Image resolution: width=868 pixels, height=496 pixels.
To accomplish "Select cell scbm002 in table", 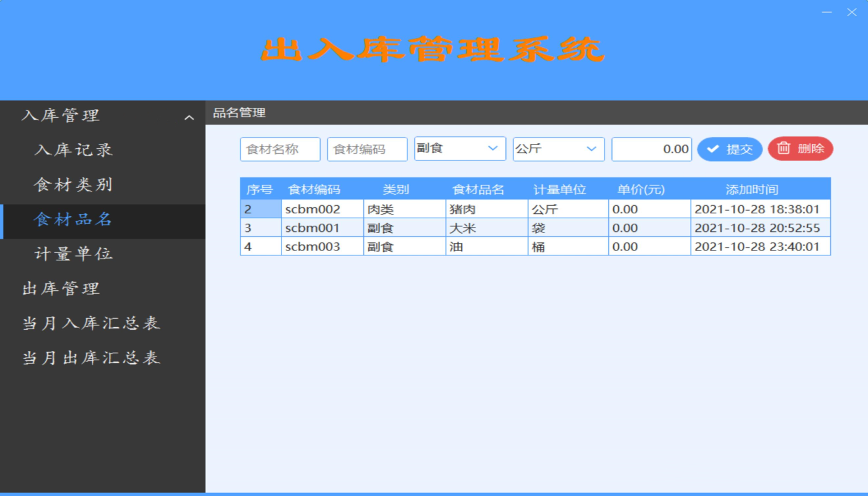I will (x=322, y=209).
